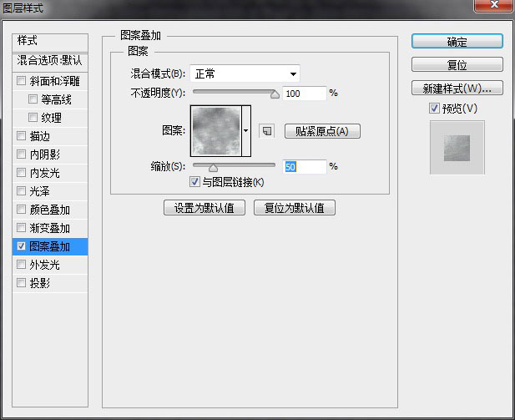Uncheck 图案叠加 checkbox
Viewport: 515px width, 420px height.
point(22,246)
